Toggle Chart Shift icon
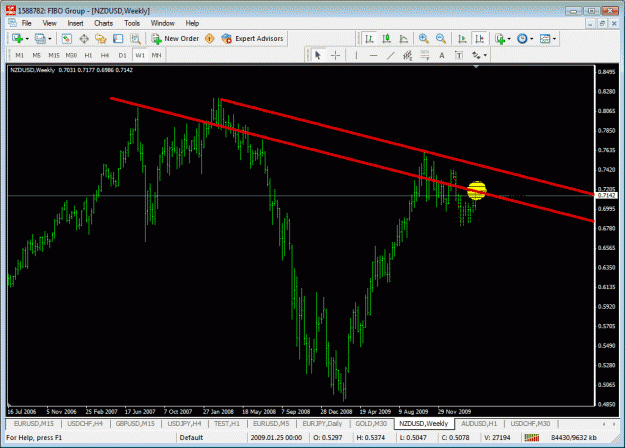The height and width of the screenshot is (448, 625). tap(479, 39)
